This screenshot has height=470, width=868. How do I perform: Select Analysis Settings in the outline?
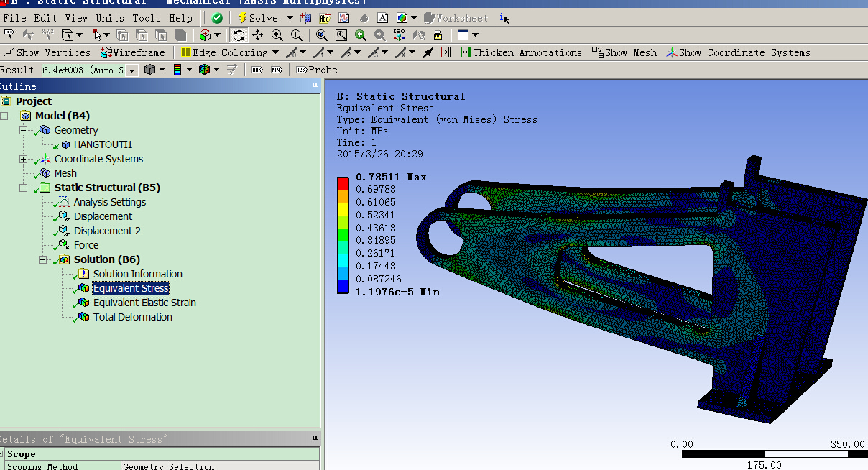click(x=109, y=202)
